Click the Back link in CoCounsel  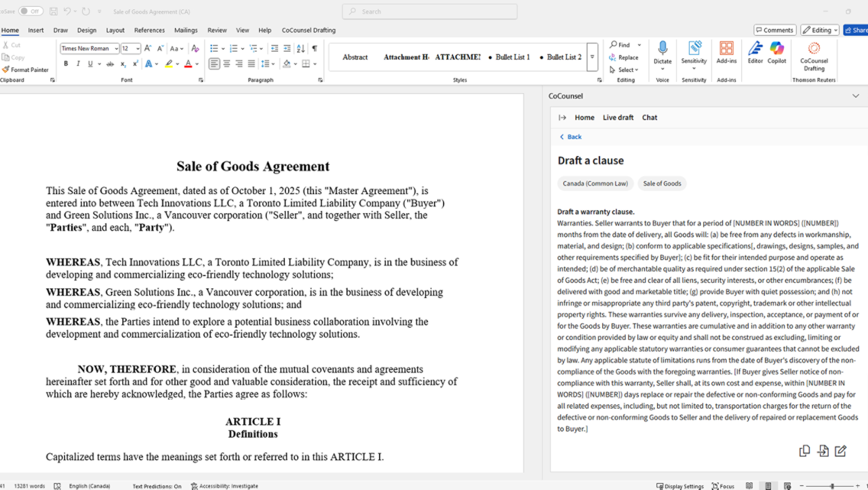(570, 137)
